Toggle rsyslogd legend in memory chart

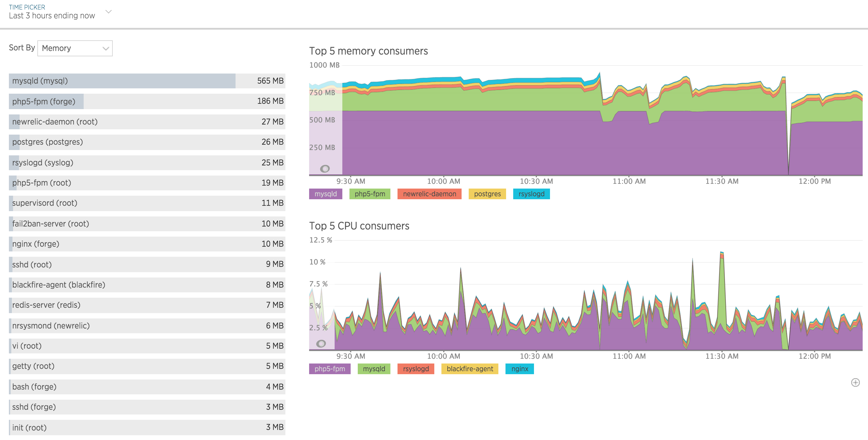(531, 194)
